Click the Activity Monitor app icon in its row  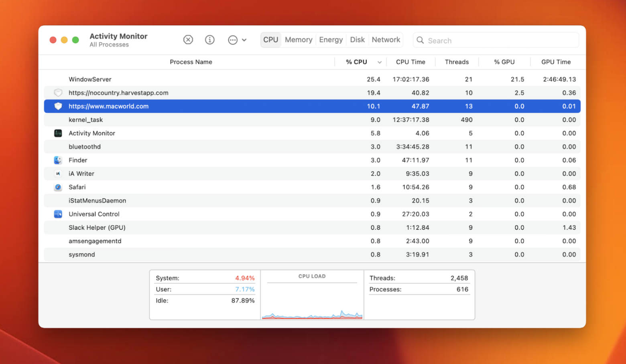(x=58, y=133)
